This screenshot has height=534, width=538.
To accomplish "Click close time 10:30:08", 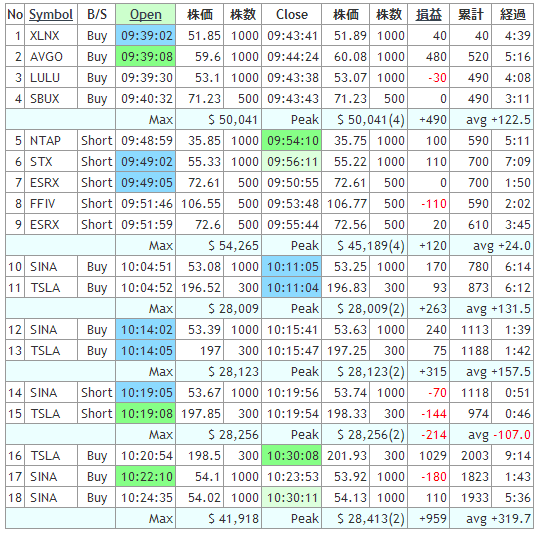I will (x=292, y=455).
